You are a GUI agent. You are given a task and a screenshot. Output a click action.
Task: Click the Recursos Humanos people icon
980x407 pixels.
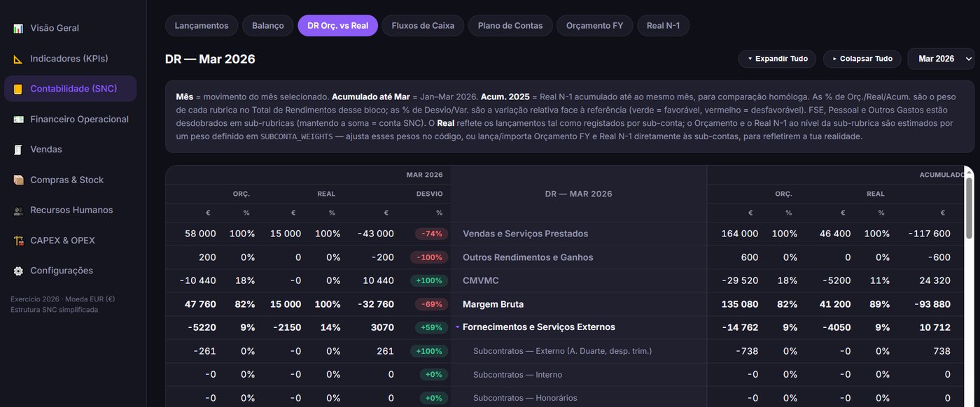[18, 210]
